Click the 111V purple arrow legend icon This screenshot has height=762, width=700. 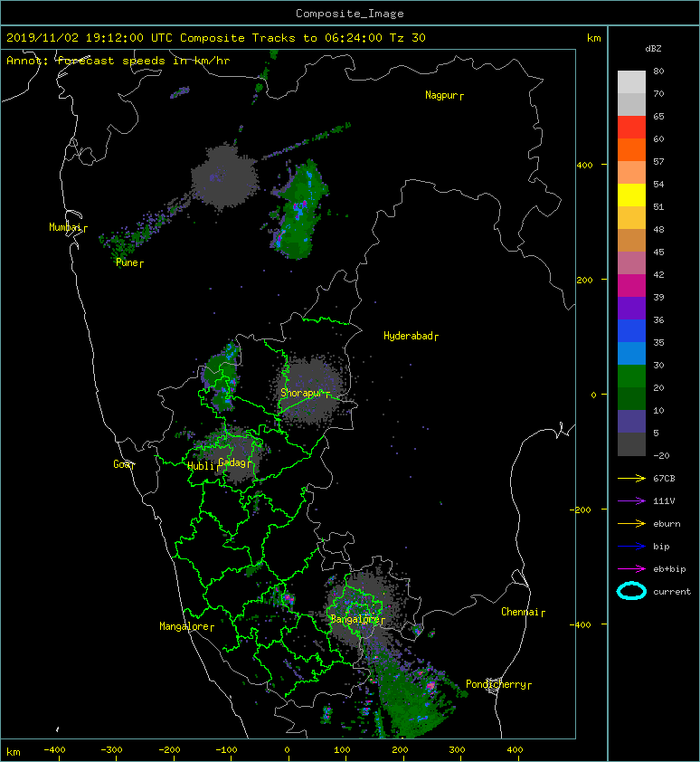pyautogui.click(x=631, y=501)
